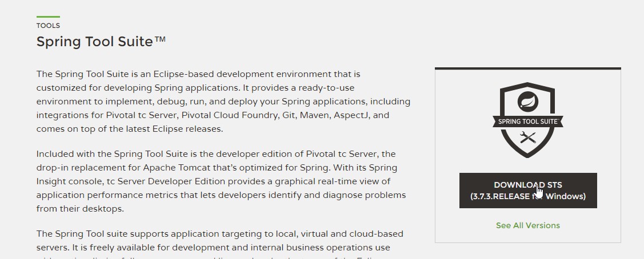644x259 pixels.
Task: Open the See All Versions link
Action: pos(528,225)
